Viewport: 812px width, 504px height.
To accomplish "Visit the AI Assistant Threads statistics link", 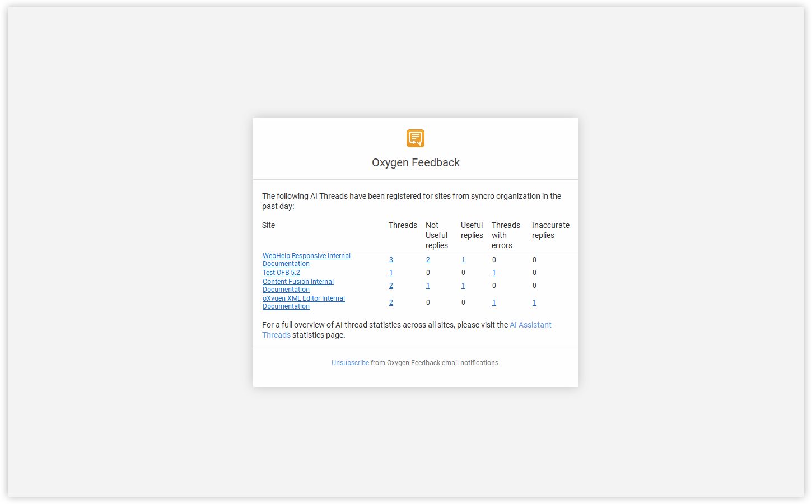I will [530, 325].
